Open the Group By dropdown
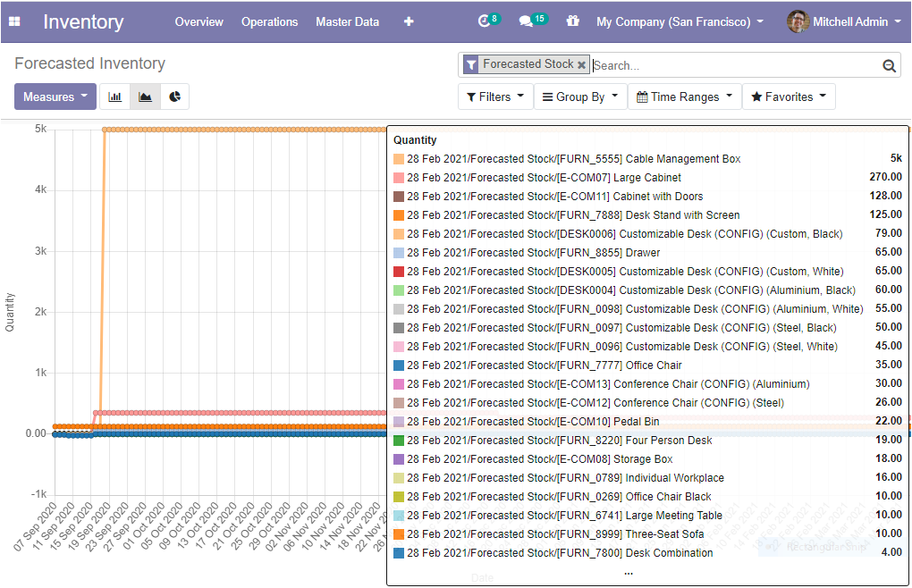This screenshot has width=912, height=588. (x=580, y=97)
